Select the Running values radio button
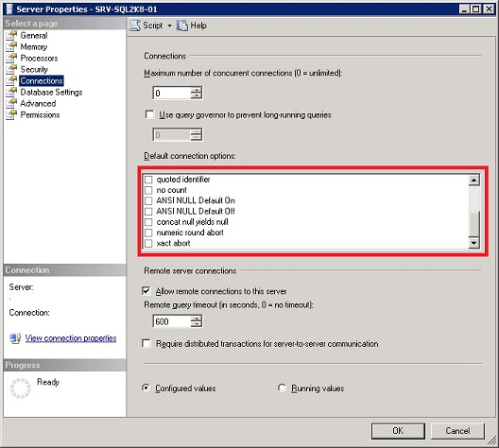 tap(282, 388)
